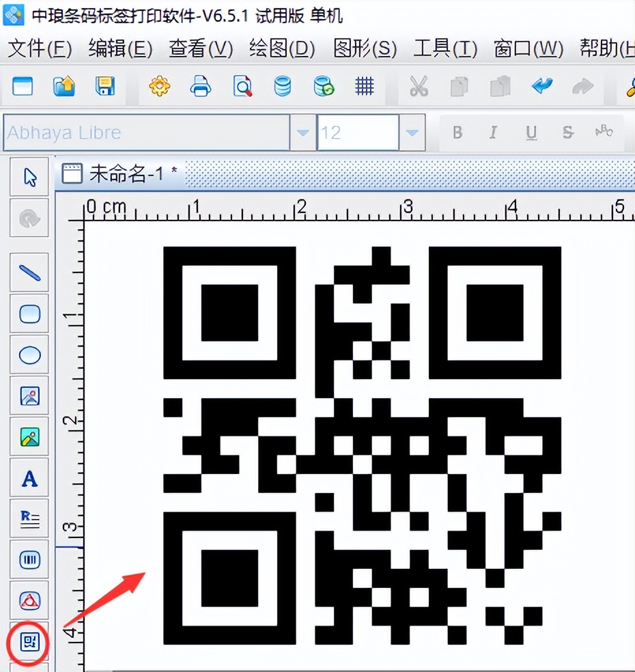Toggle the grid display icon
635x672 pixels.
(x=365, y=86)
